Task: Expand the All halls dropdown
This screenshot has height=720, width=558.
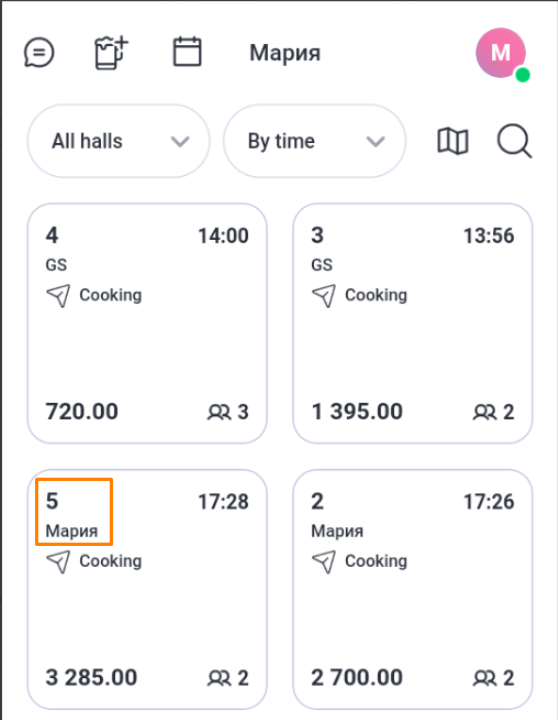Action: coord(118,141)
